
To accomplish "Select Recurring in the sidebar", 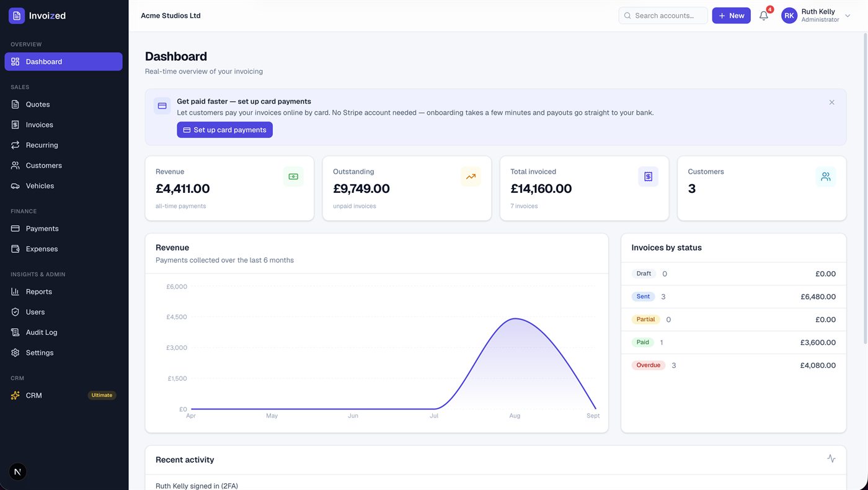I will coord(63,145).
